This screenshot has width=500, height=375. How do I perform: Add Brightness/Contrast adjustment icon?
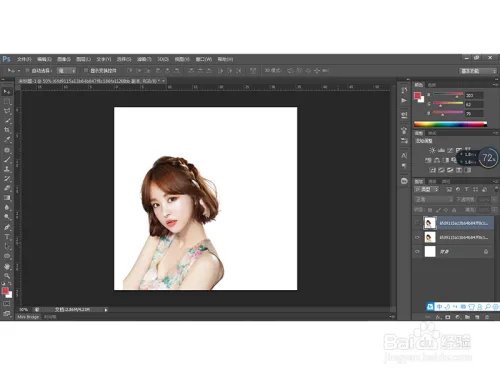[432, 150]
